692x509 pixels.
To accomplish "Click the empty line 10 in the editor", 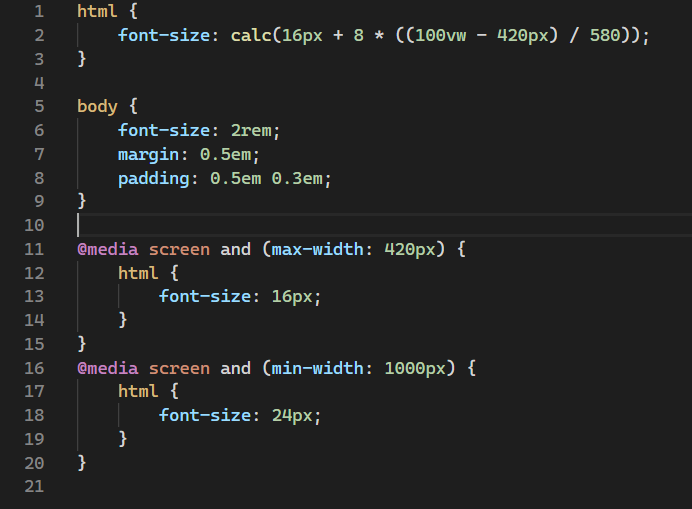I will [300, 225].
